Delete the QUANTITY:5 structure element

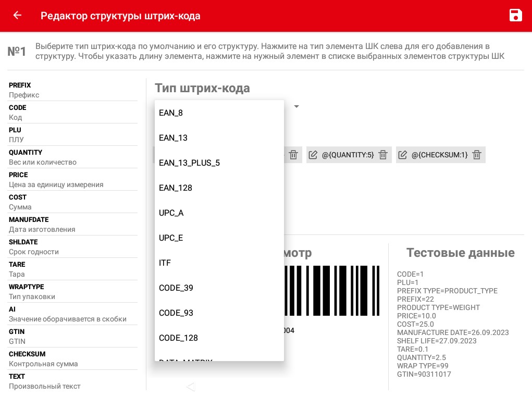coord(383,155)
